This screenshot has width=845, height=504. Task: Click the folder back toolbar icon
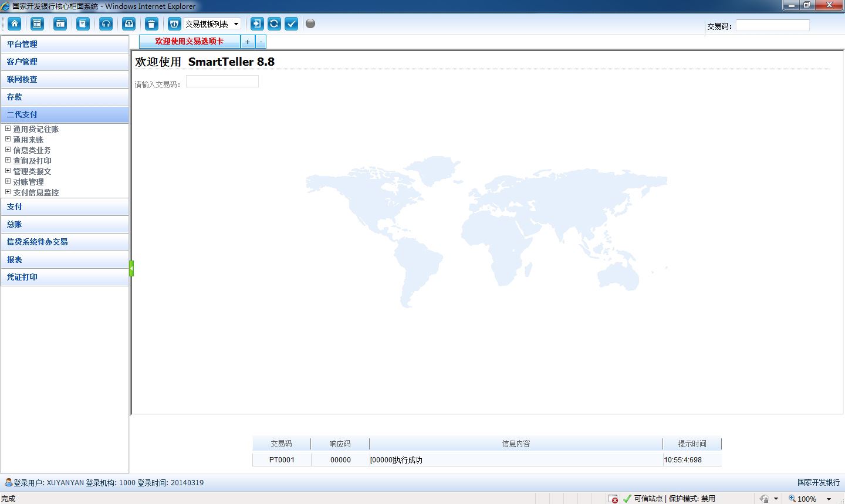click(x=60, y=23)
